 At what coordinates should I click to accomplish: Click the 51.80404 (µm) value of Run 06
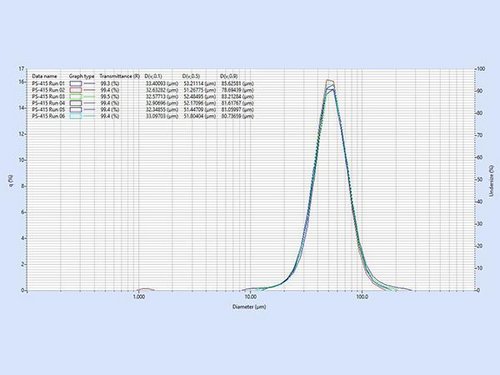coord(200,116)
